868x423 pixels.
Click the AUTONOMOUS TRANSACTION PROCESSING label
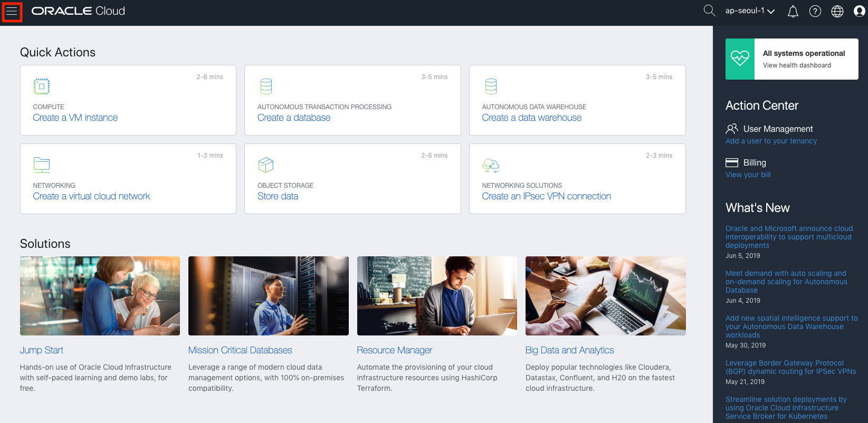click(325, 107)
